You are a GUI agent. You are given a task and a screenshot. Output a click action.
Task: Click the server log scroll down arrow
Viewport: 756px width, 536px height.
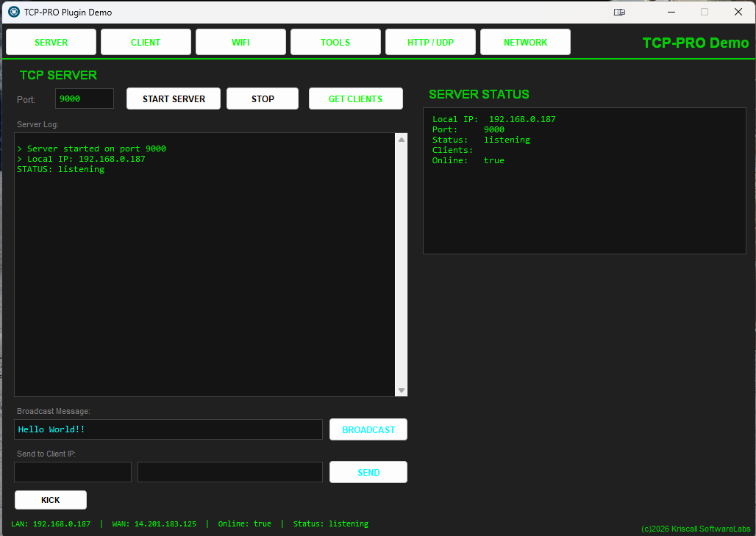tap(402, 390)
